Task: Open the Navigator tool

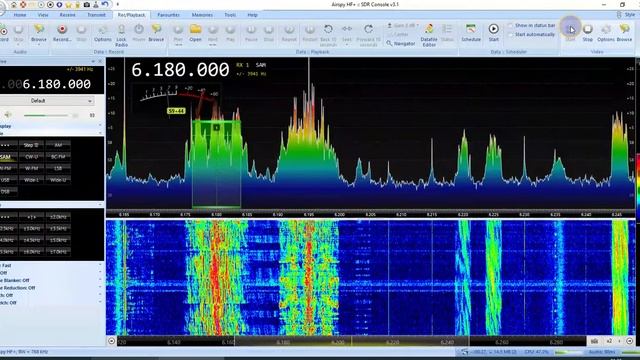Action: point(401,43)
